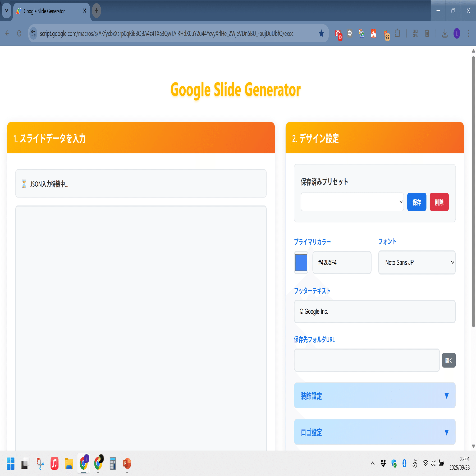Open a new browser tab
This screenshot has height=476, width=476.
tap(97, 11)
